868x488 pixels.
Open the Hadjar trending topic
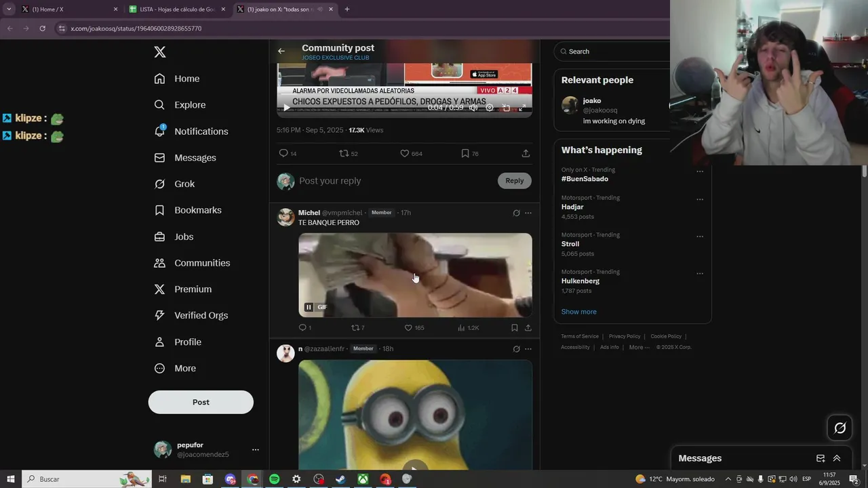pyautogui.click(x=572, y=207)
